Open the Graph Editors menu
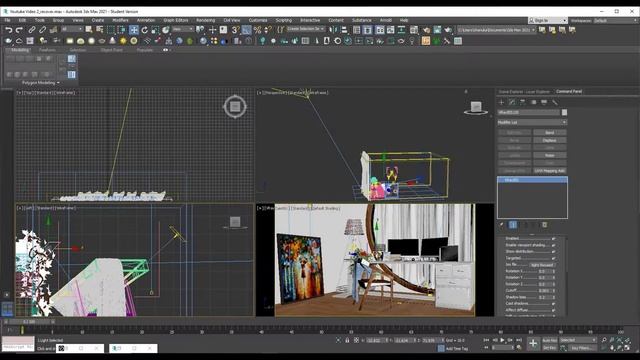The width and height of the screenshot is (640, 360). [x=176, y=20]
